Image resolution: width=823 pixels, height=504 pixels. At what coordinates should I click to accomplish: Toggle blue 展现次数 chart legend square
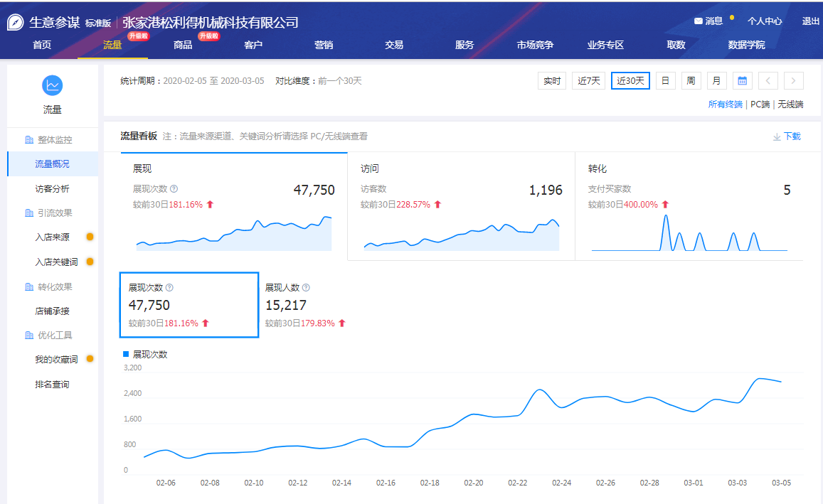click(x=125, y=354)
